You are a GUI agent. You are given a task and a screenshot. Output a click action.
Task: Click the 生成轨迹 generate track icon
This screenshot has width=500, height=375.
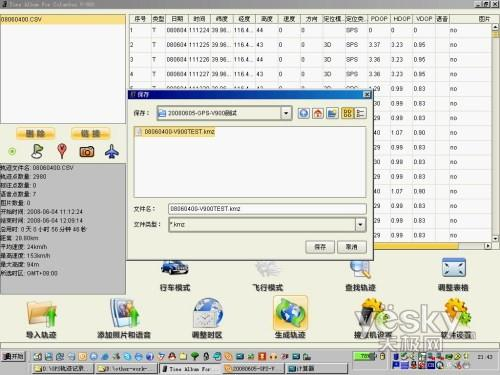(x=290, y=313)
